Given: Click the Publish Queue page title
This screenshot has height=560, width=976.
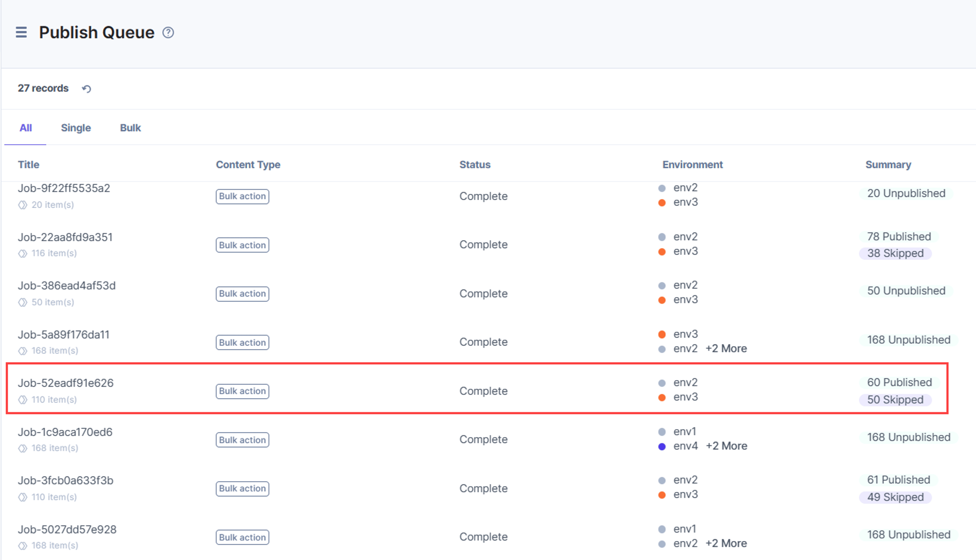Looking at the screenshot, I should [97, 33].
